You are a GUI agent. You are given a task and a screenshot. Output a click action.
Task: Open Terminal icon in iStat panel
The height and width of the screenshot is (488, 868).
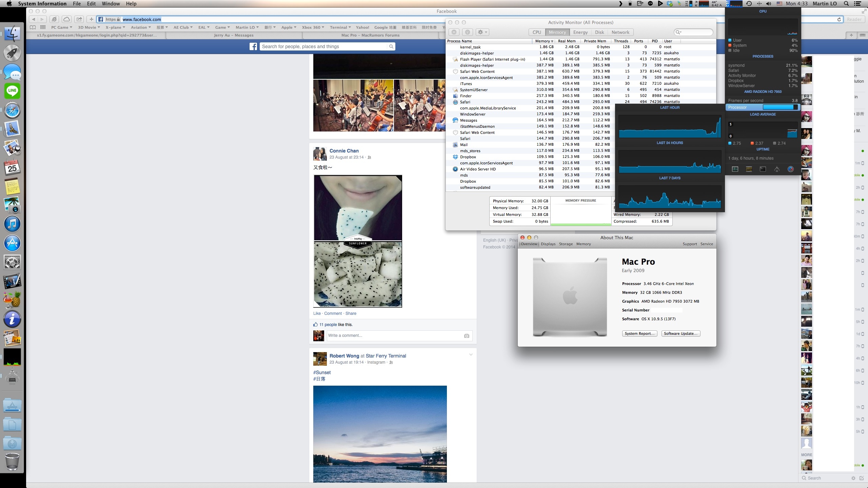[763, 169]
